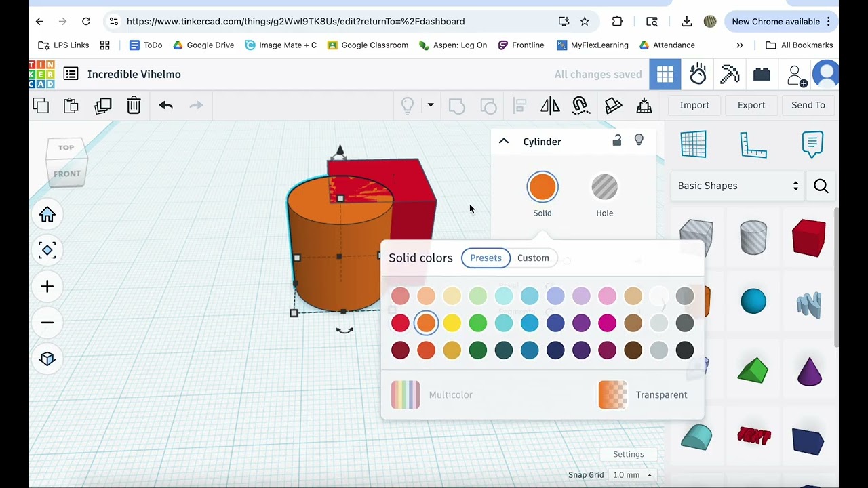Viewport: 868px width, 488px height.
Task: Open the Notes tool icon
Action: coord(812,144)
